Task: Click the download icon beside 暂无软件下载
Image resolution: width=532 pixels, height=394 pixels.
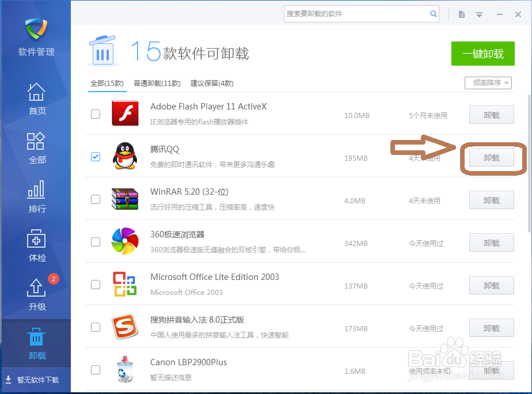Action: (x=9, y=379)
